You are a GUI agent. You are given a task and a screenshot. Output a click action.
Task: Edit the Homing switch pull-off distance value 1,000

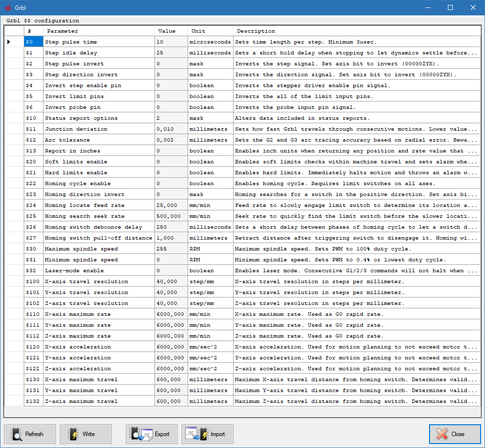click(171, 238)
